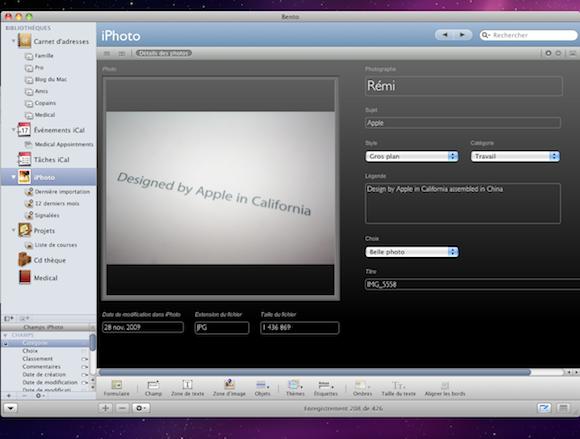Screen dimensions: 580x439
Task: Click the Sujet field containing Apple
Action: tap(463, 123)
